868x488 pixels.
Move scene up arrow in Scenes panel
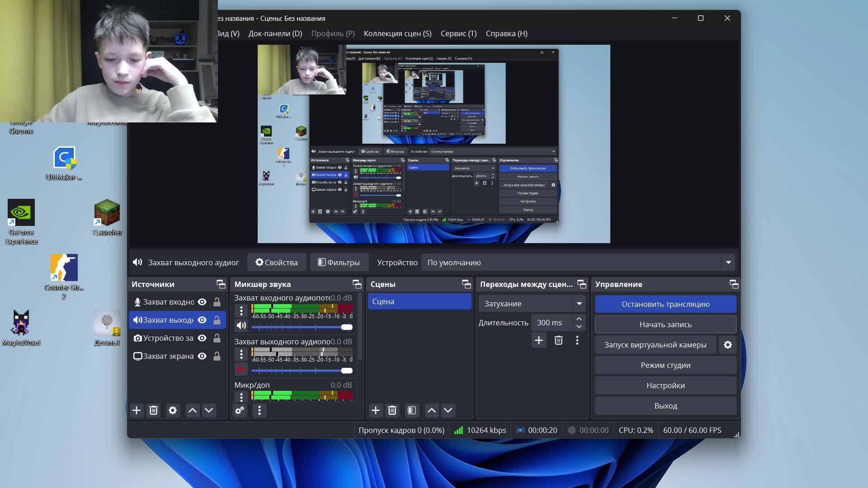[431, 410]
